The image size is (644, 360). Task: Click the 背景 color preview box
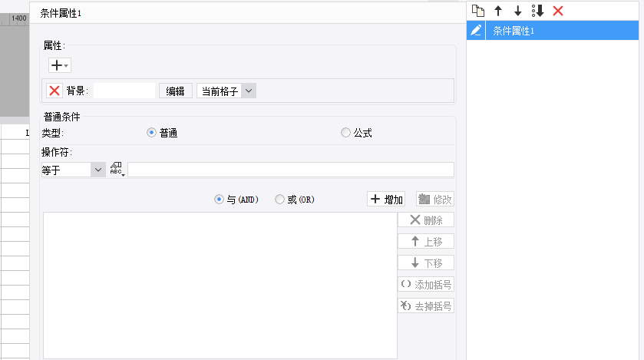click(124, 91)
